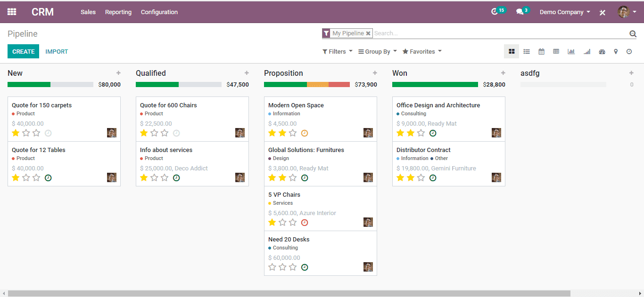Add quick lead in Qualified column
Screen dimensions: 644x297
coord(247,73)
